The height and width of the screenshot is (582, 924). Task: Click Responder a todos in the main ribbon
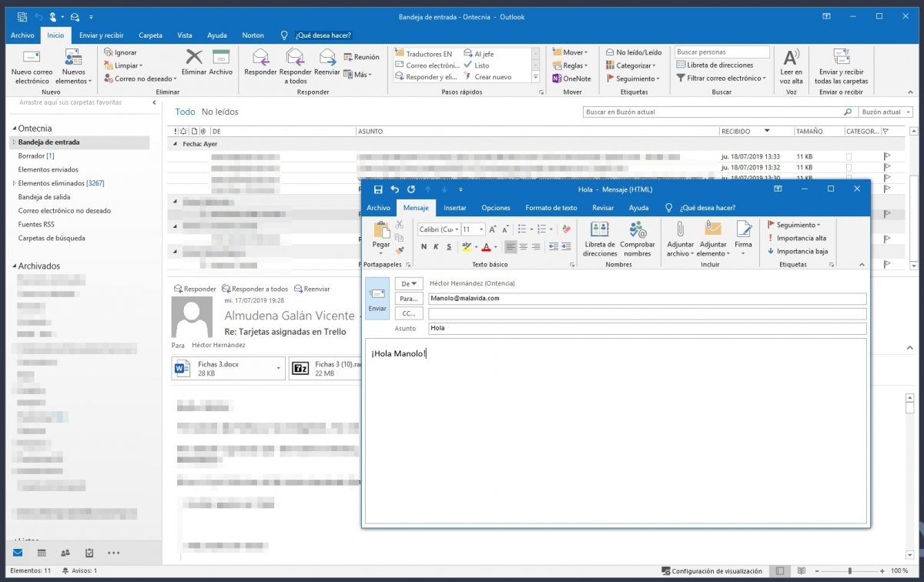coord(296,66)
